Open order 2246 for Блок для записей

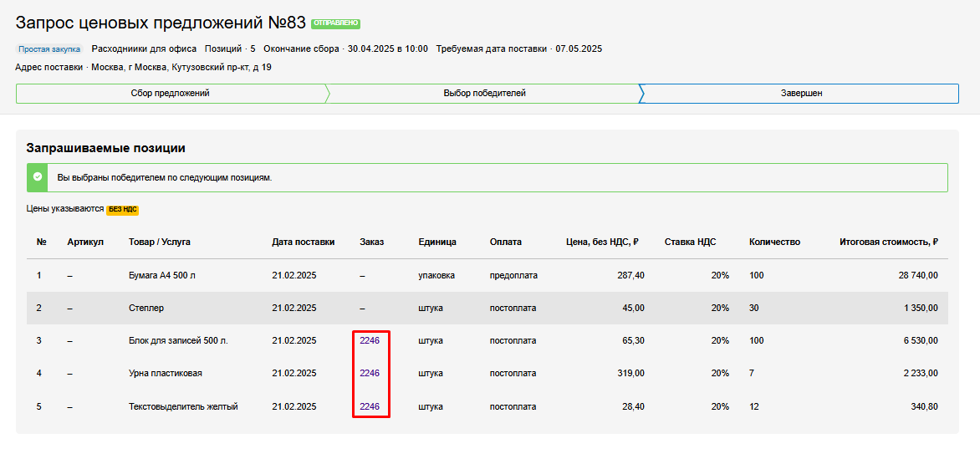pyautogui.click(x=370, y=341)
